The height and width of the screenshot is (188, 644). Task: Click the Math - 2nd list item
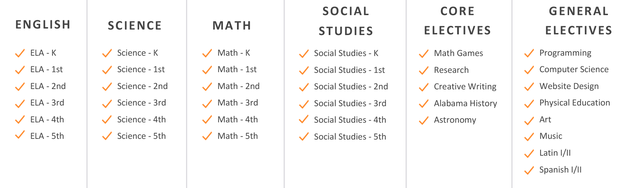238,86
